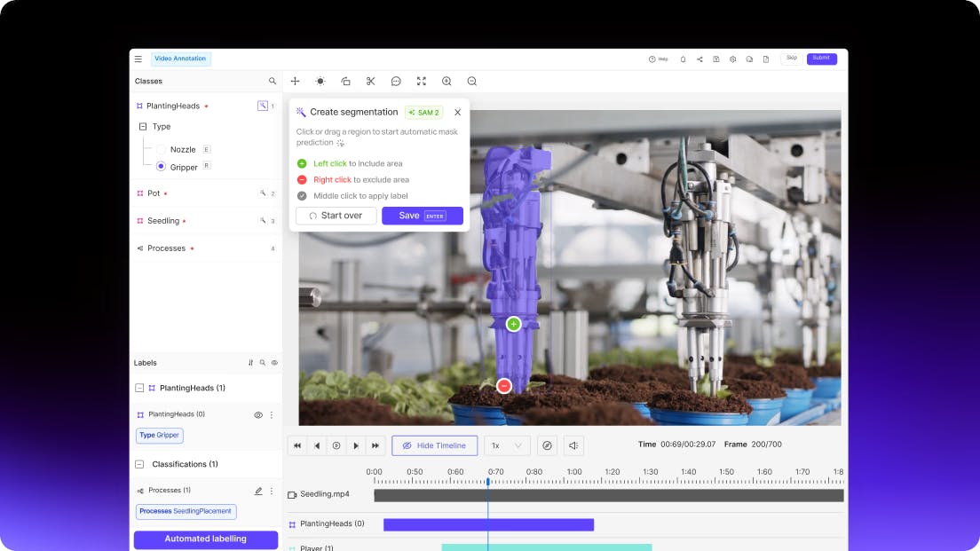
Task: Mute the video with speaker icon
Action: click(573, 445)
